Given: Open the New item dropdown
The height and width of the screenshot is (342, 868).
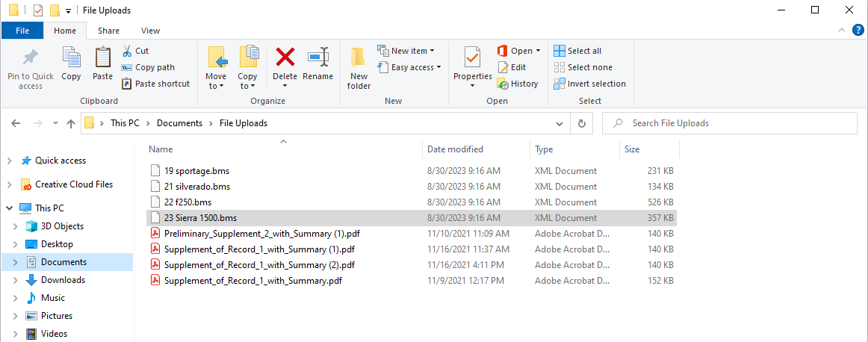Looking at the screenshot, I should [x=406, y=51].
